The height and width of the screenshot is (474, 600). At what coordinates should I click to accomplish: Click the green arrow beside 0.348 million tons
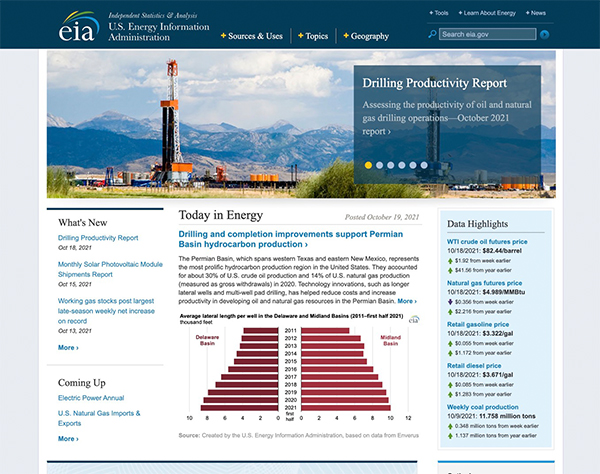tap(450, 426)
